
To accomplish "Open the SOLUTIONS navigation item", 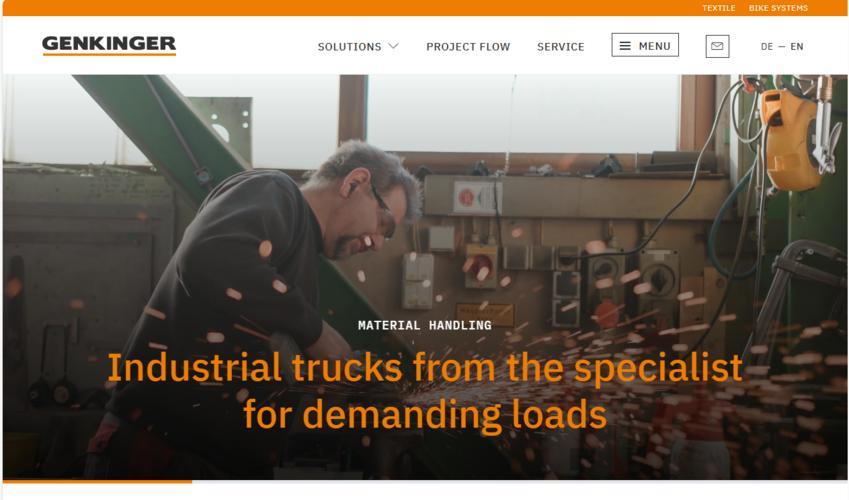I will (349, 47).
